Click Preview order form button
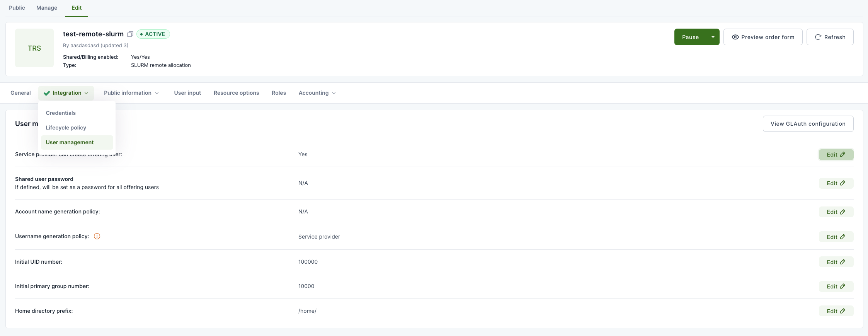The height and width of the screenshot is (336, 868). 762,37
